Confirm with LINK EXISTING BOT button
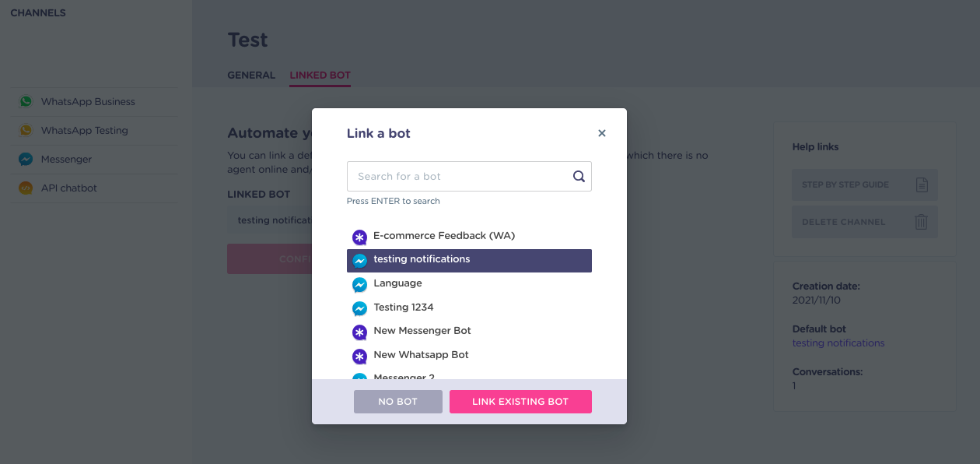 click(520, 402)
